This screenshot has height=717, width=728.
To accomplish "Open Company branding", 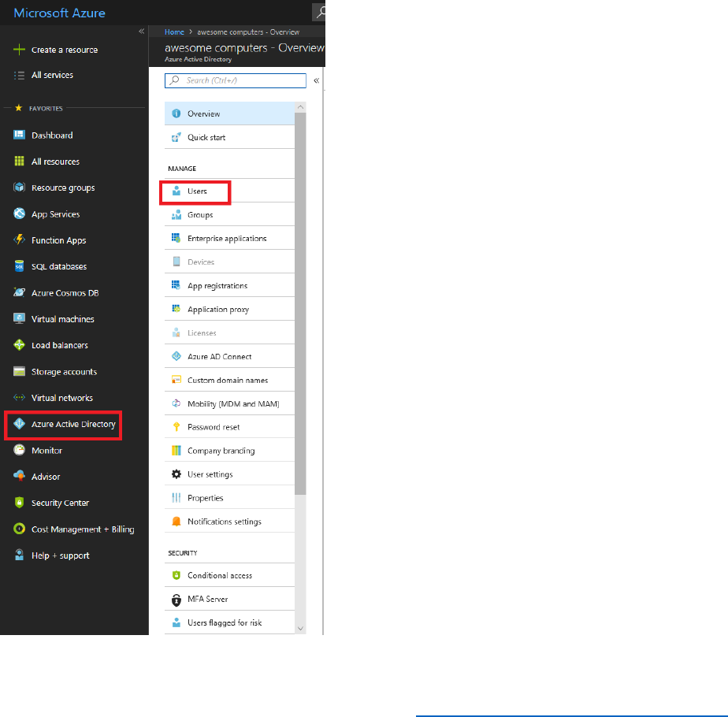I will [x=229, y=451].
